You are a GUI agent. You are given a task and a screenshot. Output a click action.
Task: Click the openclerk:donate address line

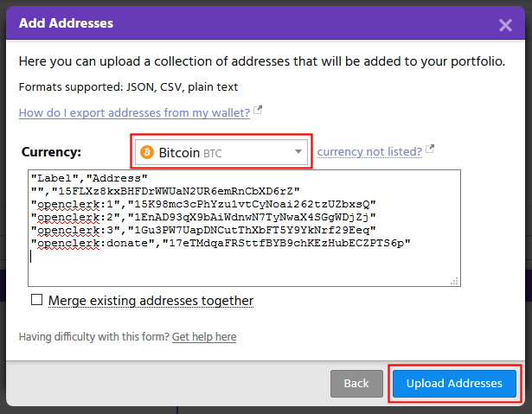(x=220, y=243)
